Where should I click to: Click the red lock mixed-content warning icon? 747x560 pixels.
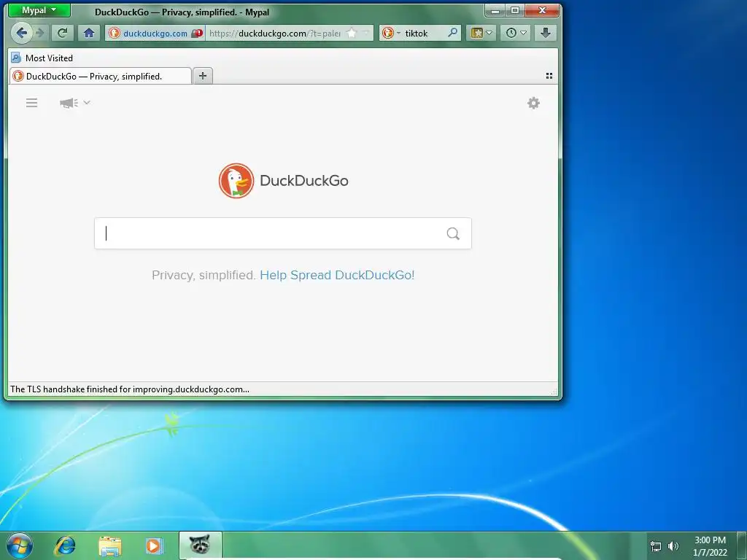point(197,34)
